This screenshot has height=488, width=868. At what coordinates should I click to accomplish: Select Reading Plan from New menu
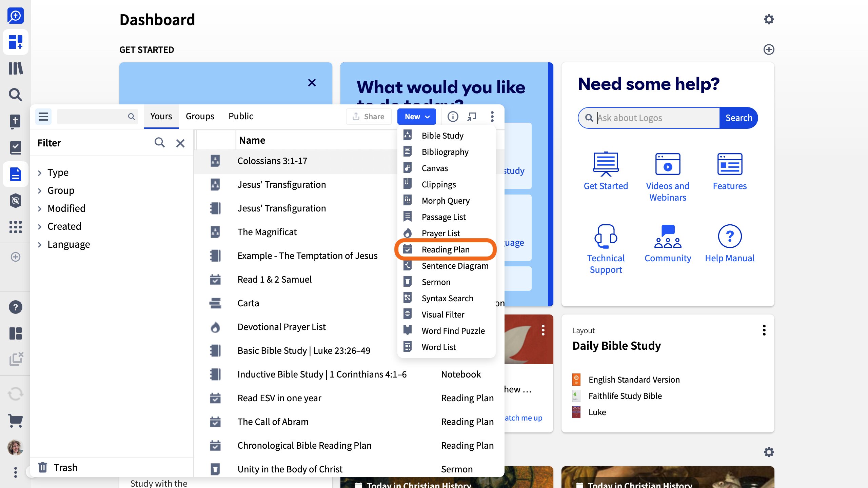(x=446, y=249)
